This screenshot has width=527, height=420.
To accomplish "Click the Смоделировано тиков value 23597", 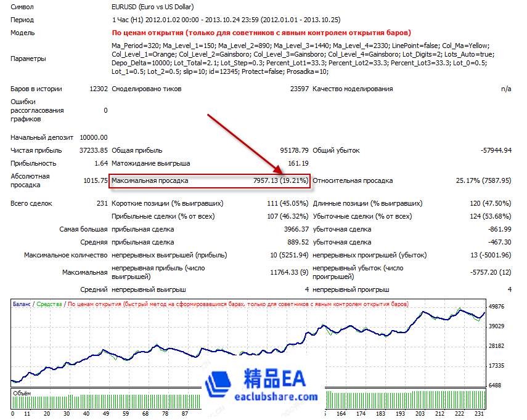I will pyautogui.click(x=299, y=89).
